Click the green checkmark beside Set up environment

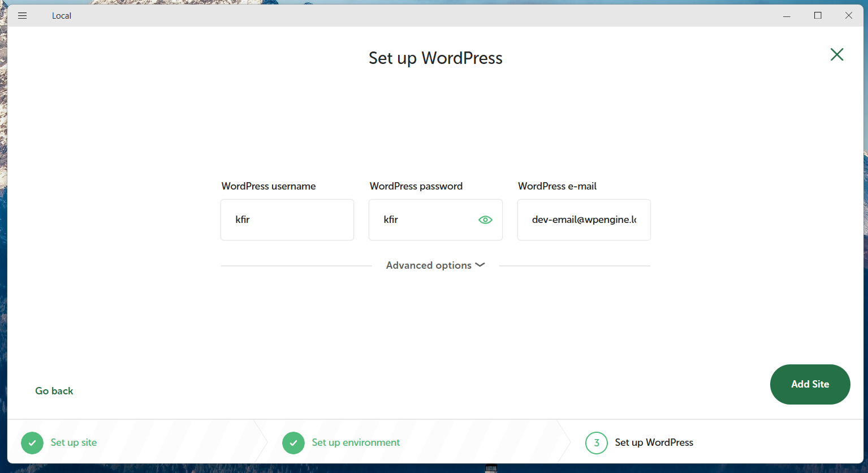(293, 443)
